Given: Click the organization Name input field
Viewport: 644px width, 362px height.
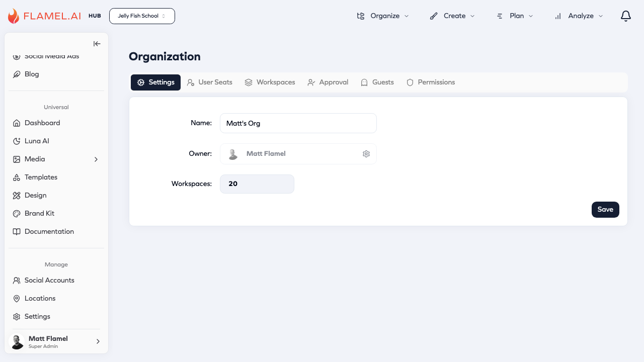Looking at the screenshot, I should [x=298, y=123].
